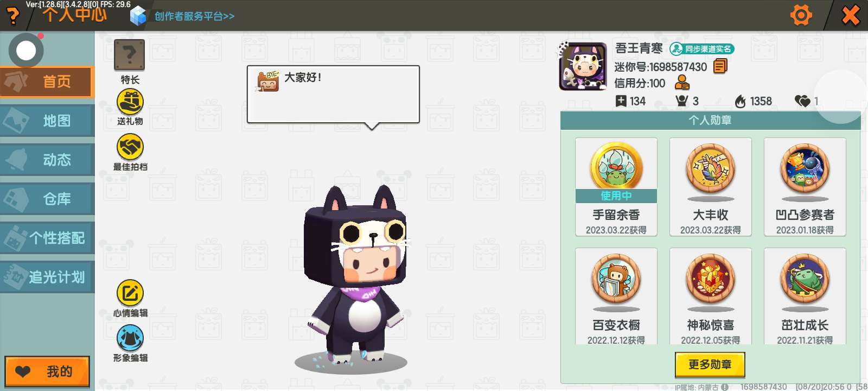Open the 形象编辑 outfit edit icon
The width and height of the screenshot is (868, 391).
pyautogui.click(x=130, y=338)
